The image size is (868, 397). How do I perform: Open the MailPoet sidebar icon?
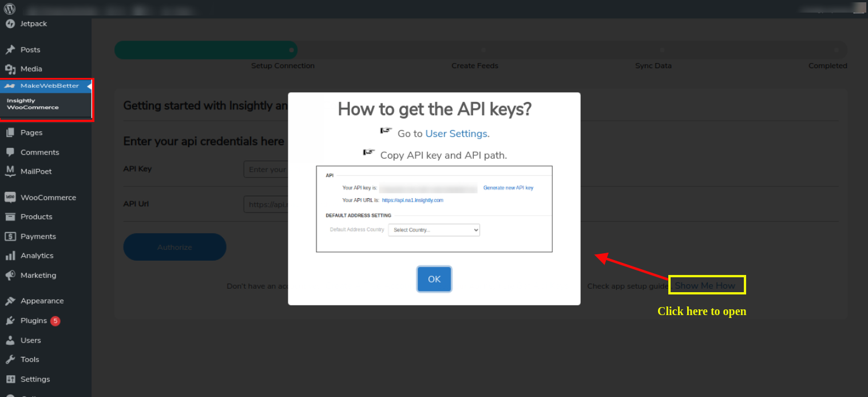click(10, 171)
